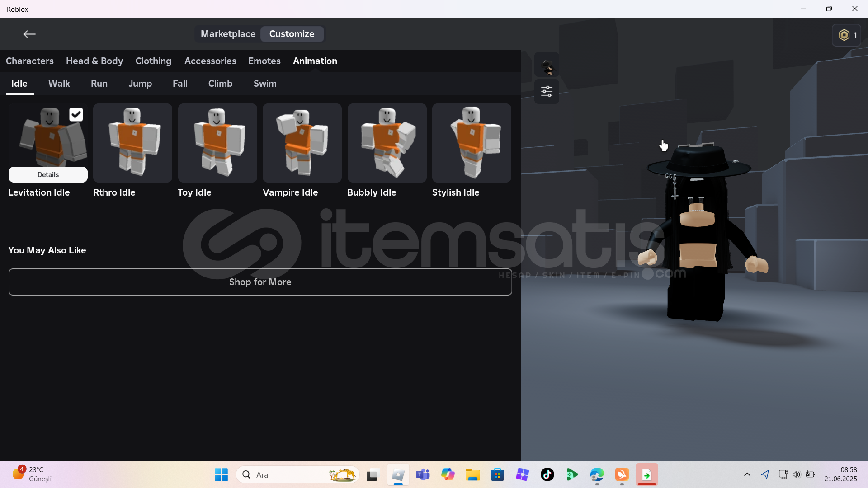Image resolution: width=868 pixels, height=488 pixels.
Task: Open the weather widget showing 23°C
Action: click(33, 474)
